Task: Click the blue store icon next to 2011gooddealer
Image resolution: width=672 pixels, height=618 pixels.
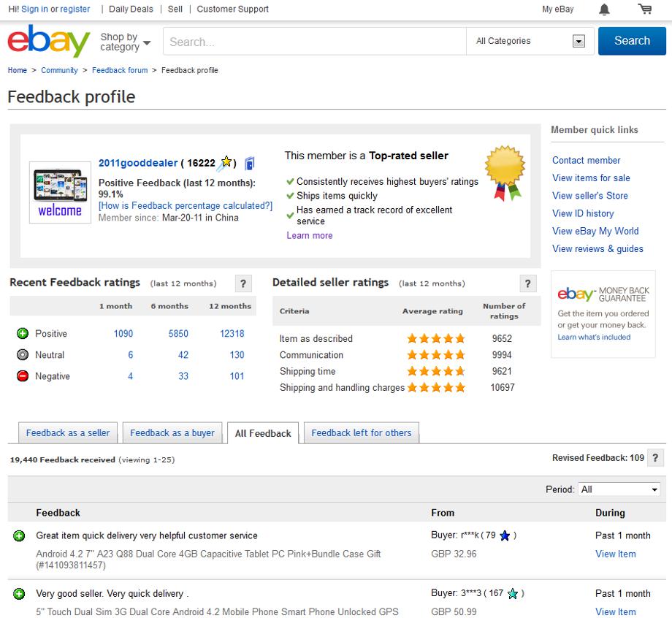Action: (249, 164)
